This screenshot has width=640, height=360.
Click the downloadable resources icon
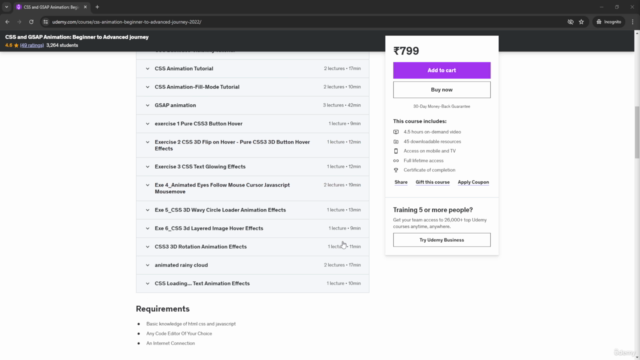396,142
